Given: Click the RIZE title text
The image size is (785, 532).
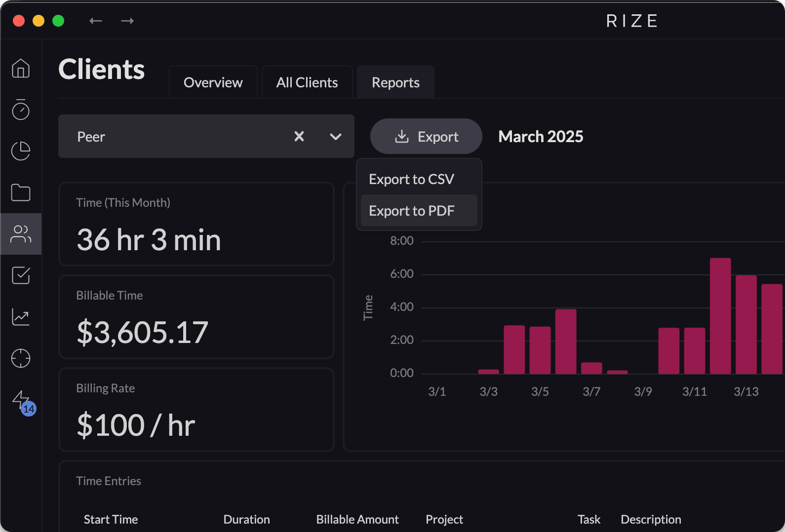Looking at the screenshot, I should [632, 21].
